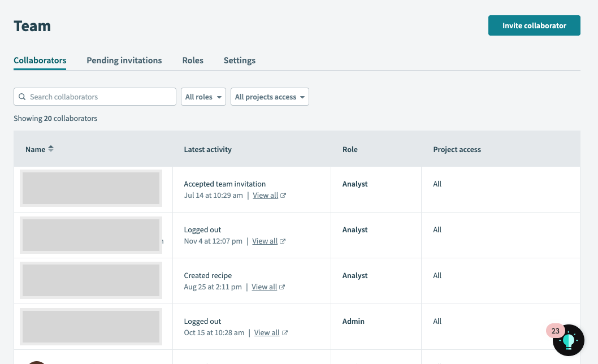598x364 pixels.
Task: Click 'All' project access in Nov 4 row
Action: pos(437,229)
